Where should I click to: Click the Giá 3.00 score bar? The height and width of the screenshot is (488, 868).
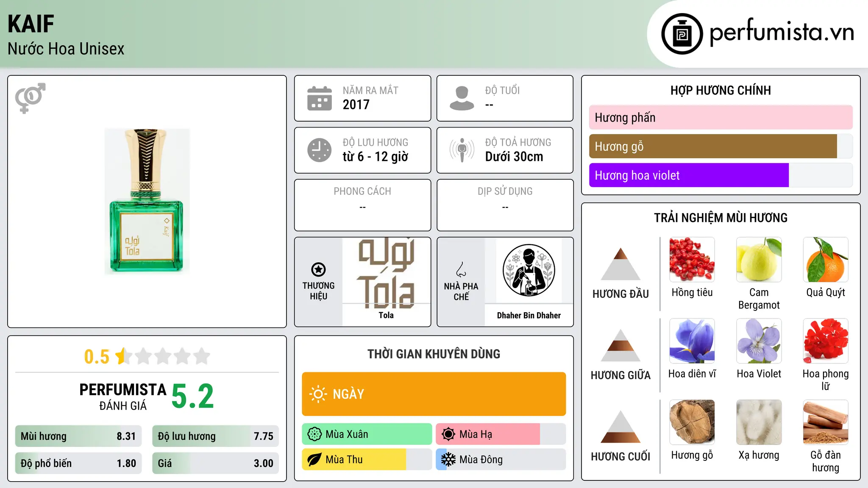coord(215,463)
